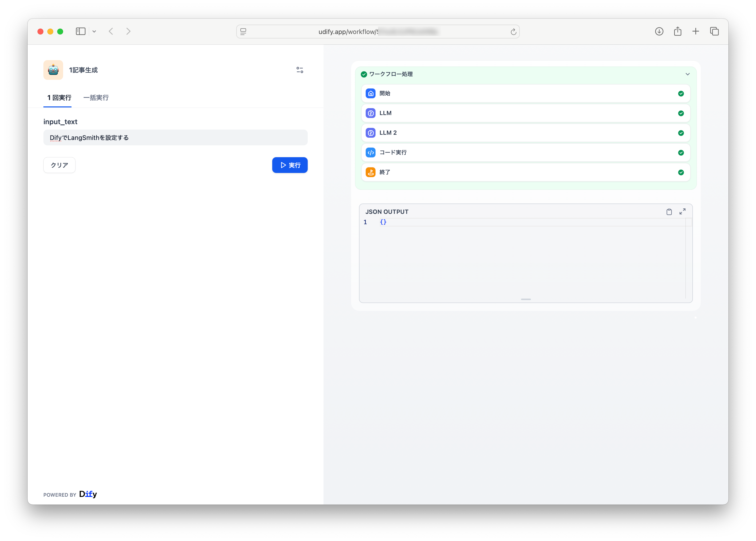Expand JSON output to fullscreen

coord(682,212)
